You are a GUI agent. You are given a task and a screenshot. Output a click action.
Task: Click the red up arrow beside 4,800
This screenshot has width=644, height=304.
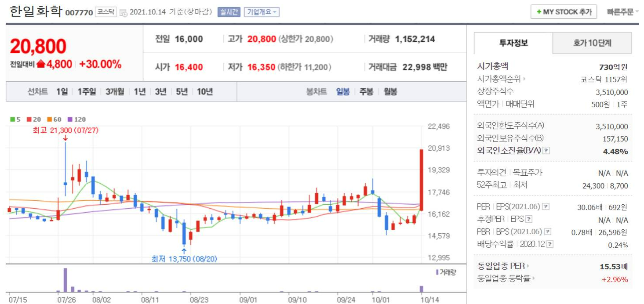(40, 64)
